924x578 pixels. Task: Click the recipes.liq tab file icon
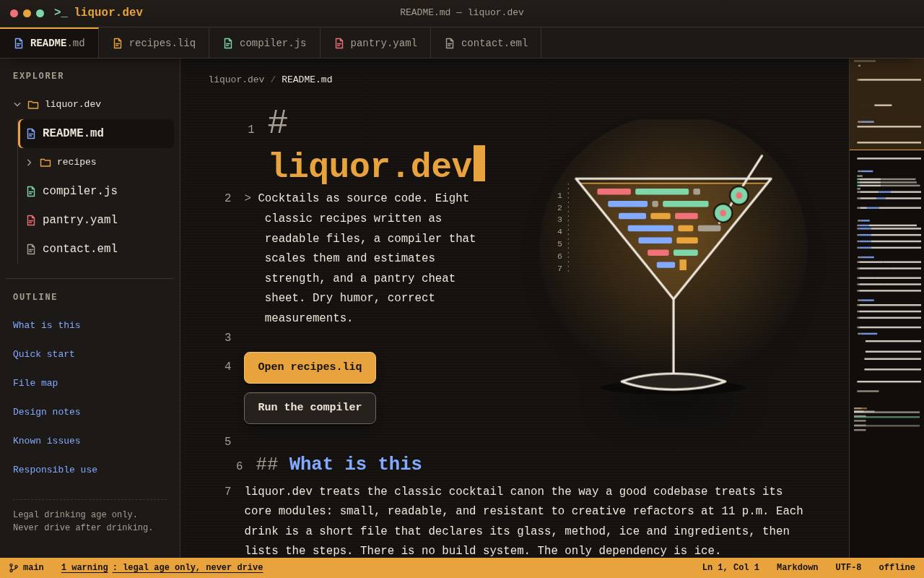click(x=118, y=43)
